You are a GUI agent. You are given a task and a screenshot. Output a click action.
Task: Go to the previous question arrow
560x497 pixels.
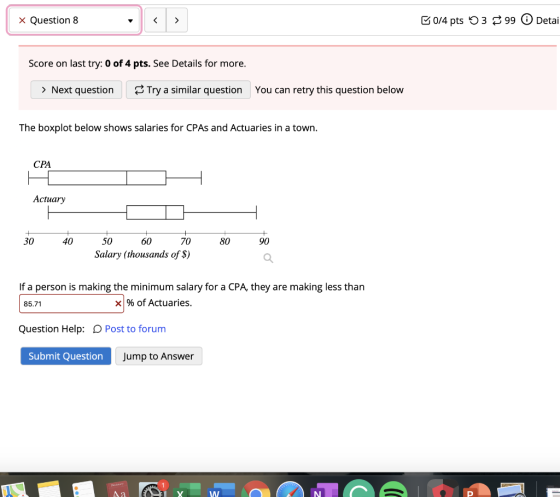tap(155, 20)
